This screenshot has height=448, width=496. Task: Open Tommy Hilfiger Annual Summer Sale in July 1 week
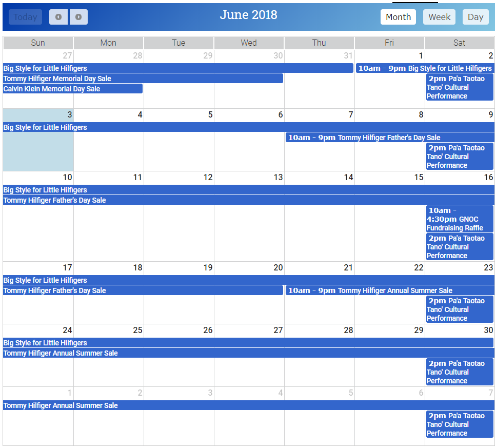[249, 405]
